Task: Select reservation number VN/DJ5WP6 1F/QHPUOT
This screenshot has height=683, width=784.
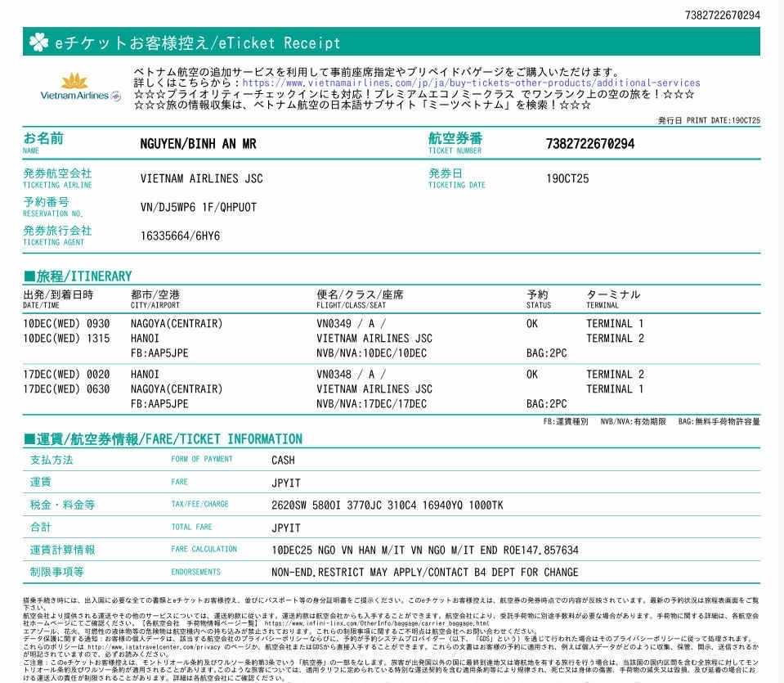Action: tap(198, 207)
